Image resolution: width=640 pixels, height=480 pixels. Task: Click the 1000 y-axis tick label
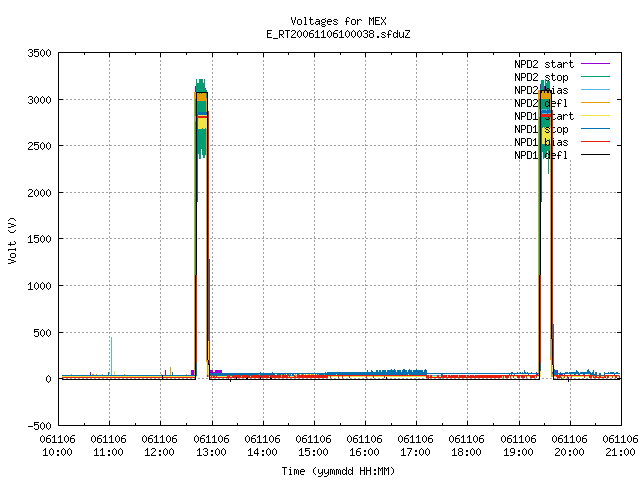40,286
